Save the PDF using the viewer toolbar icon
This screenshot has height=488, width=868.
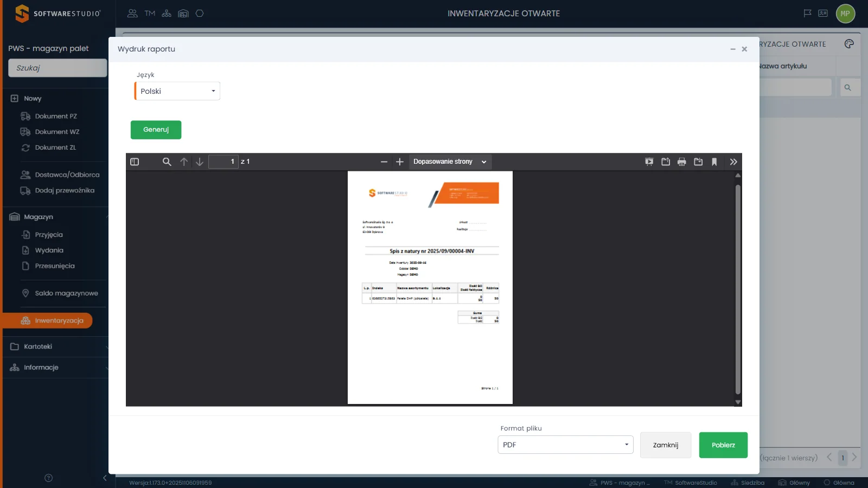[x=698, y=162]
